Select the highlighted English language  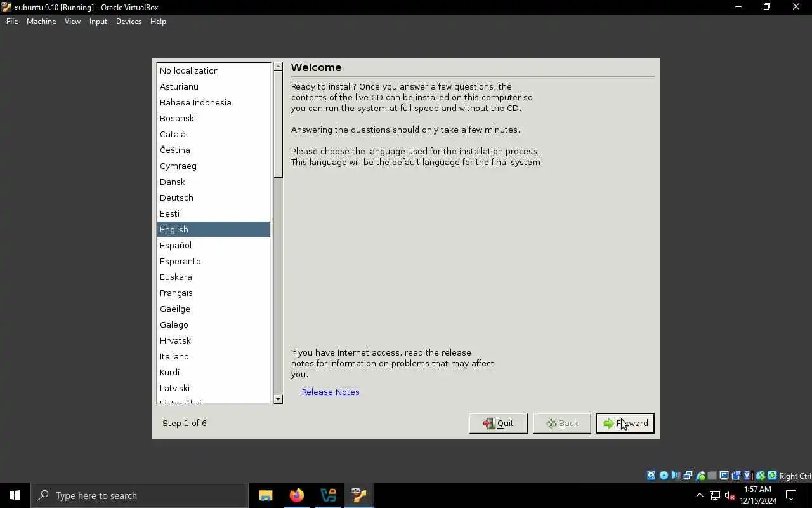click(214, 229)
